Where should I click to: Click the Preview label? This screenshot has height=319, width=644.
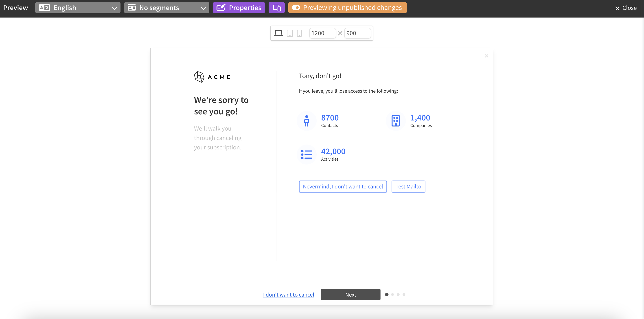point(15,7)
